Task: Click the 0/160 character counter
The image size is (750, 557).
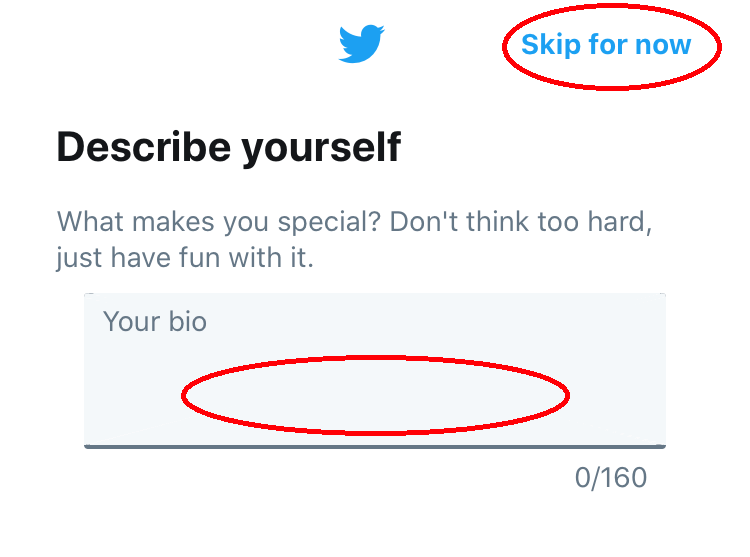Action: point(610,478)
